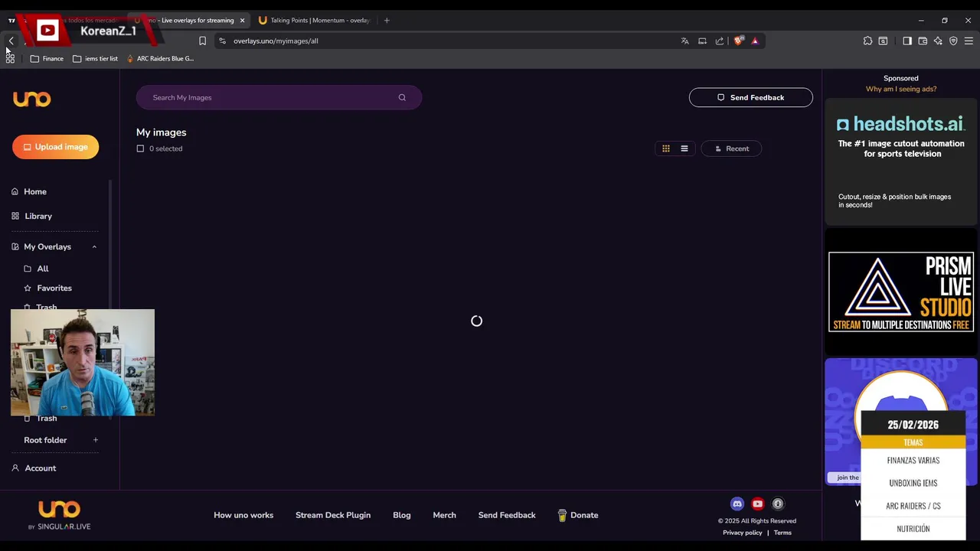
Task: Open the Terms link
Action: coord(782,533)
